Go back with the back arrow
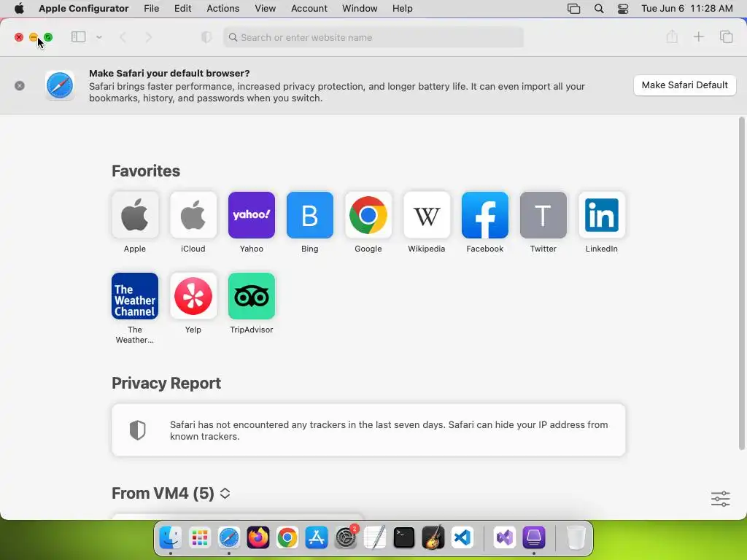747x560 pixels. [123, 37]
